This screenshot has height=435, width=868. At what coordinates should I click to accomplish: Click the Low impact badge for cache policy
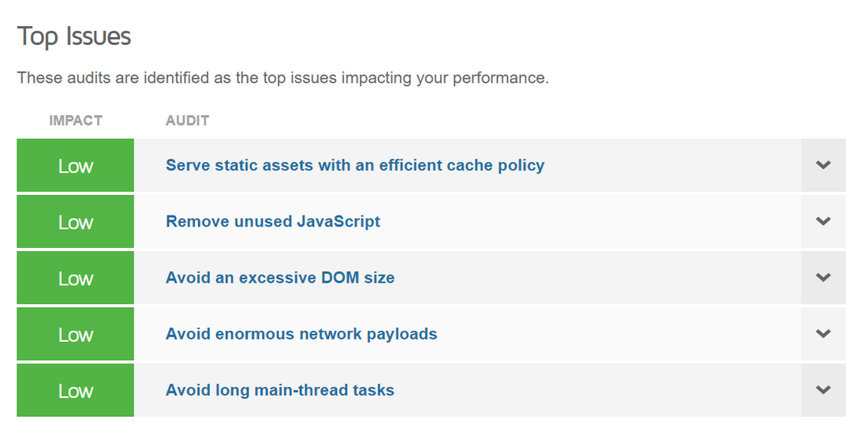click(75, 166)
